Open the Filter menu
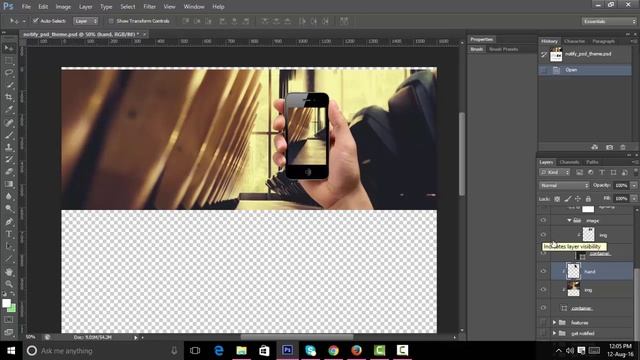Viewport: 640px width, 360px height. point(149,7)
